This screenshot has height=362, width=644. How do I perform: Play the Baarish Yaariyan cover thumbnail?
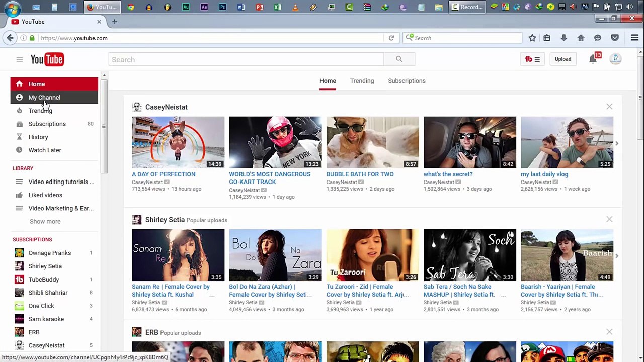(567, 255)
